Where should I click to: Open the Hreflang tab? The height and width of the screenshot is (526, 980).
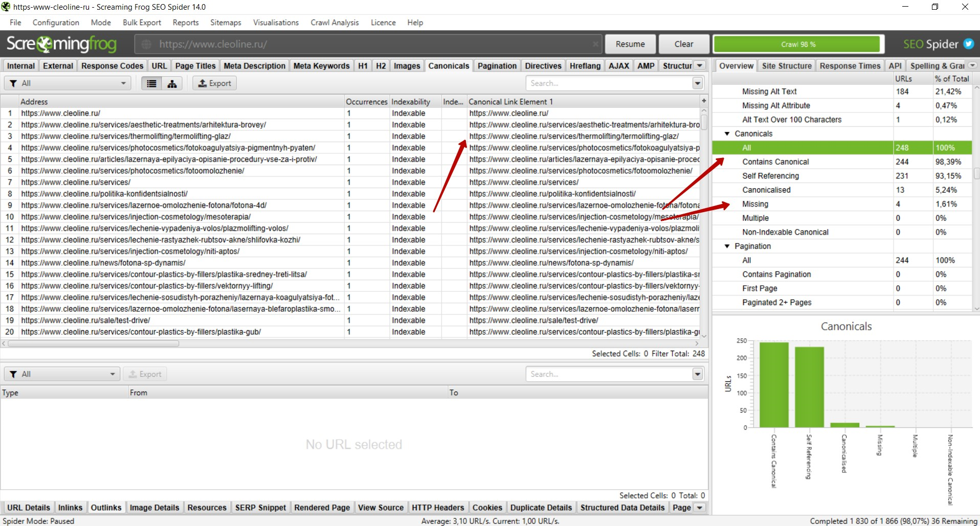[585, 66]
